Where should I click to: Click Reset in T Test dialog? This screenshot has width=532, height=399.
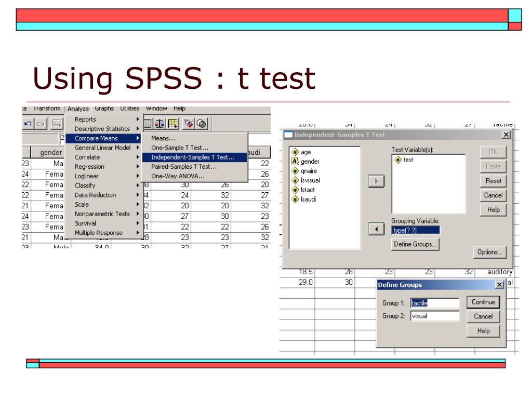[x=494, y=181]
